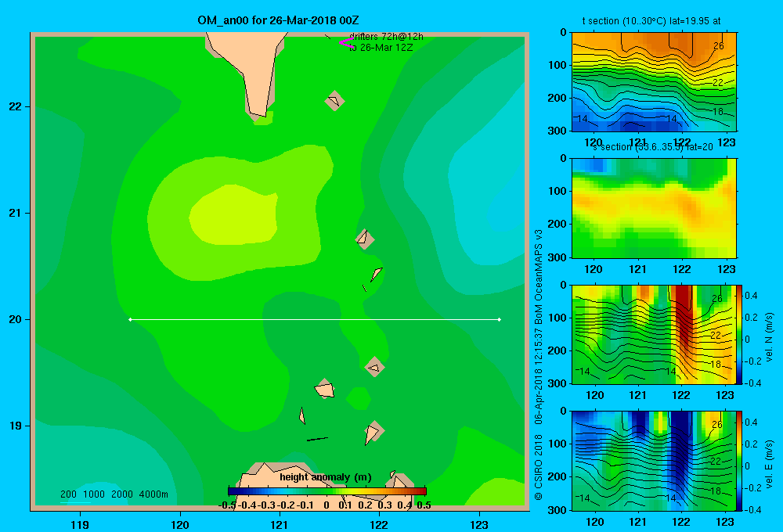This screenshot has height=532, width=783.
Task: Click the yellow high-anomaly patch near 21N 120.5E
Action: tap(235, 214)
